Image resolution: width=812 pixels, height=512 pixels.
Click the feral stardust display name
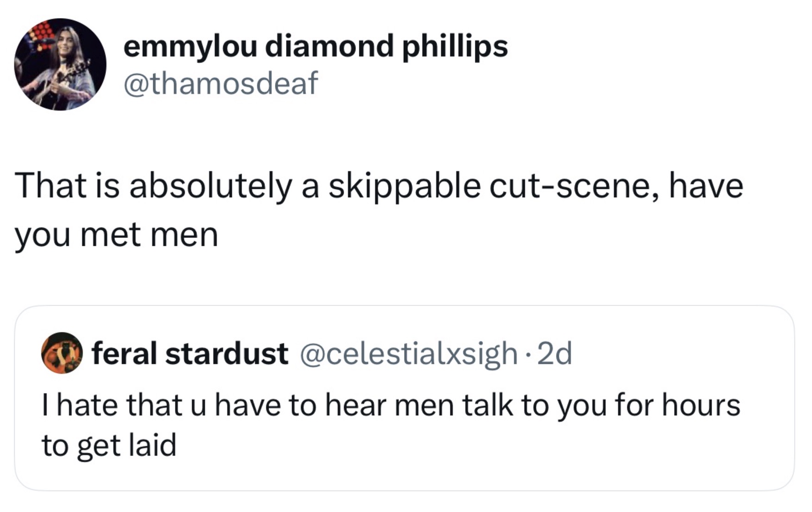point(190,353)
